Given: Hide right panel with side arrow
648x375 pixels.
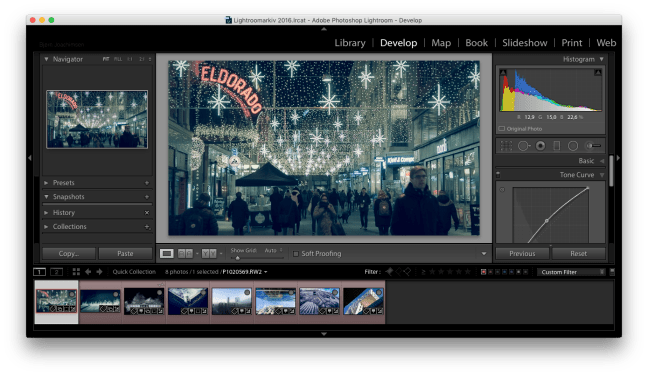Looking at the screenshot, I should 618,158.
